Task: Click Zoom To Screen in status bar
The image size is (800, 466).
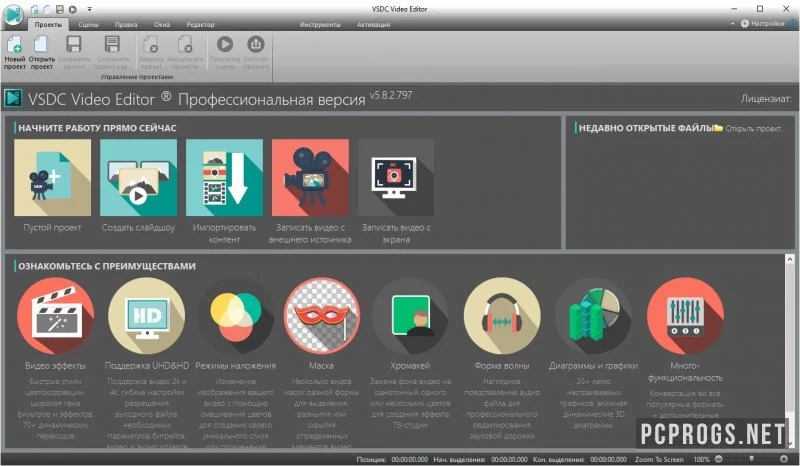Action: [659, 459]
